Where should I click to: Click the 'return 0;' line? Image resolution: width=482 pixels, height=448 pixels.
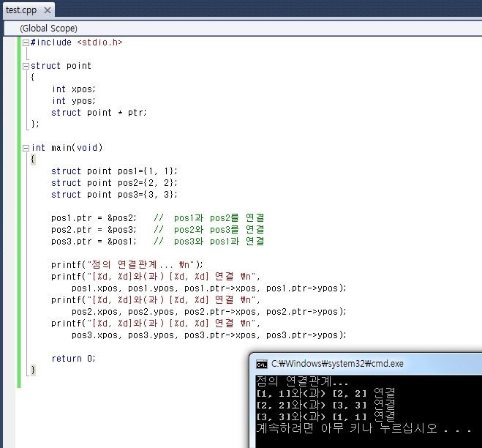[x=73, y=359]
